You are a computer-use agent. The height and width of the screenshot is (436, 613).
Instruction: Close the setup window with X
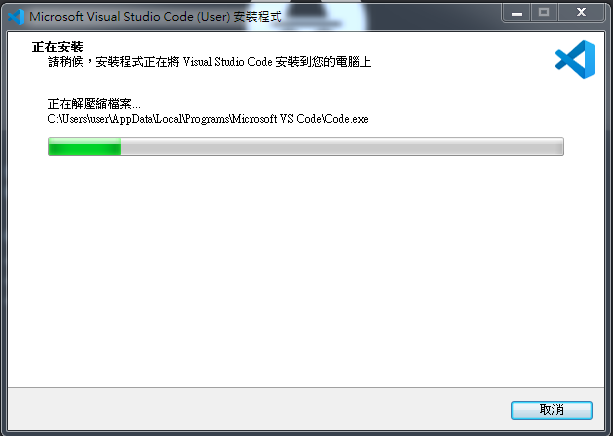pos(581,13)
